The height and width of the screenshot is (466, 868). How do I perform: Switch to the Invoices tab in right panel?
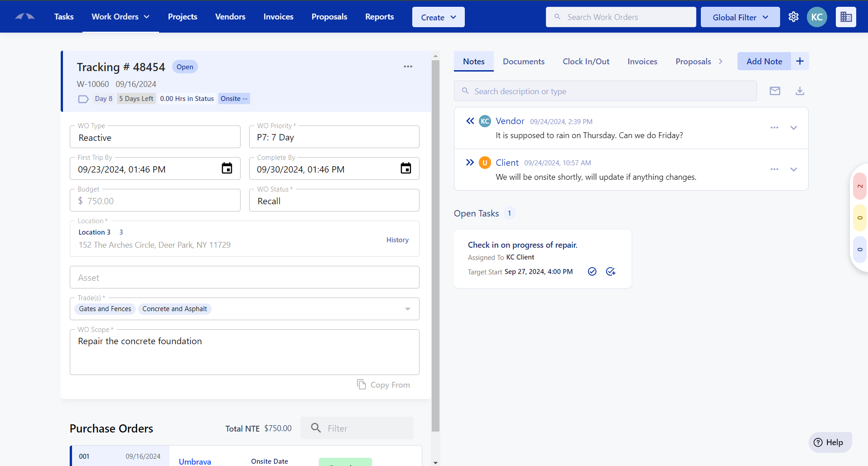642,62
